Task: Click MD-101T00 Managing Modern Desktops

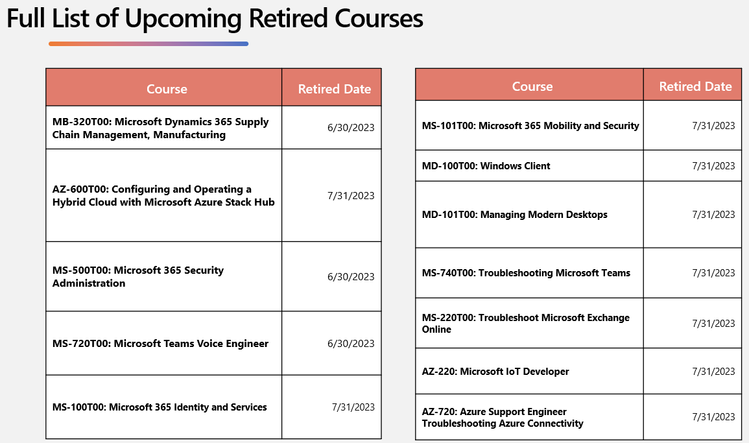Action: (x=514, y=215)
